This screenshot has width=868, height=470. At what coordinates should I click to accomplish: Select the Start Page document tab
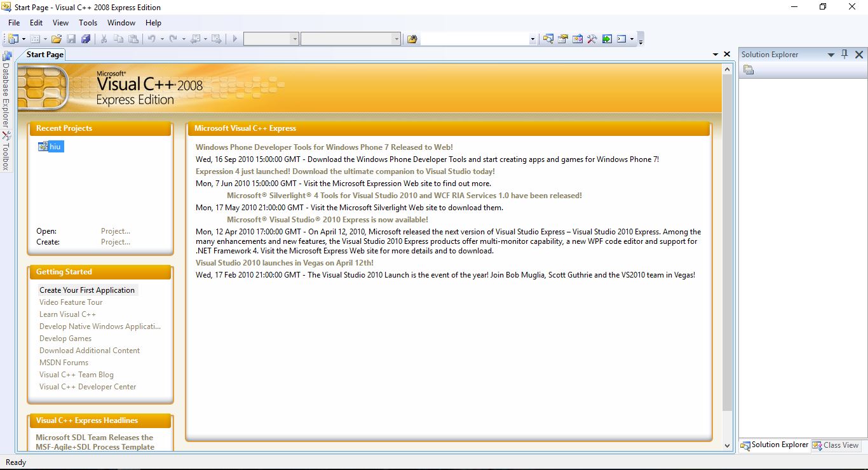pos(44,55)
